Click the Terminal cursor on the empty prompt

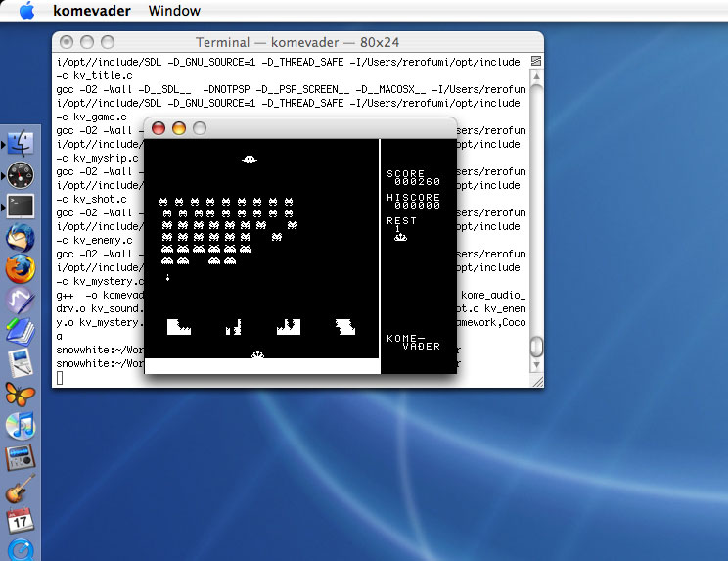pyautogui.click(x=60, y=378)
